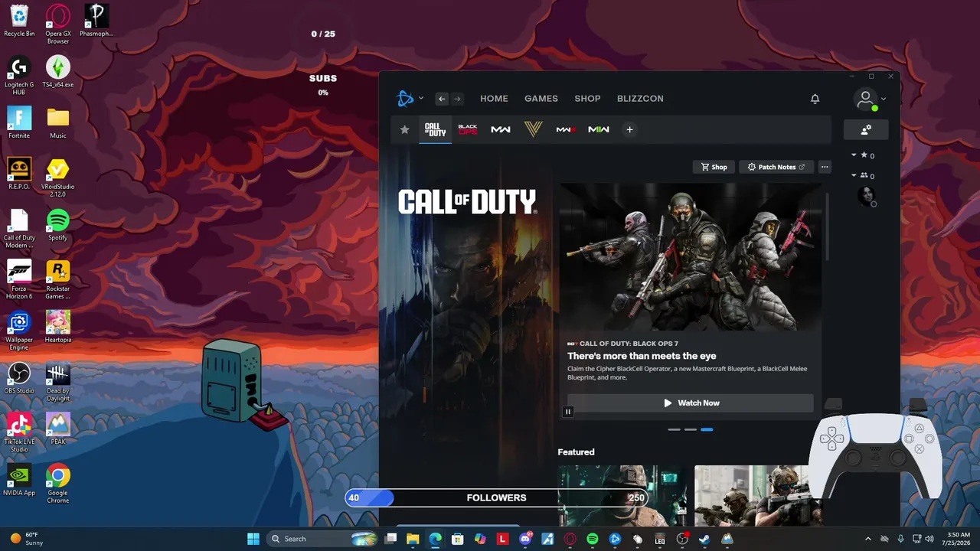Open Wallpaper Engine desktop shortcut
This screenshot has height=551, width=980.
coord(19,331)
